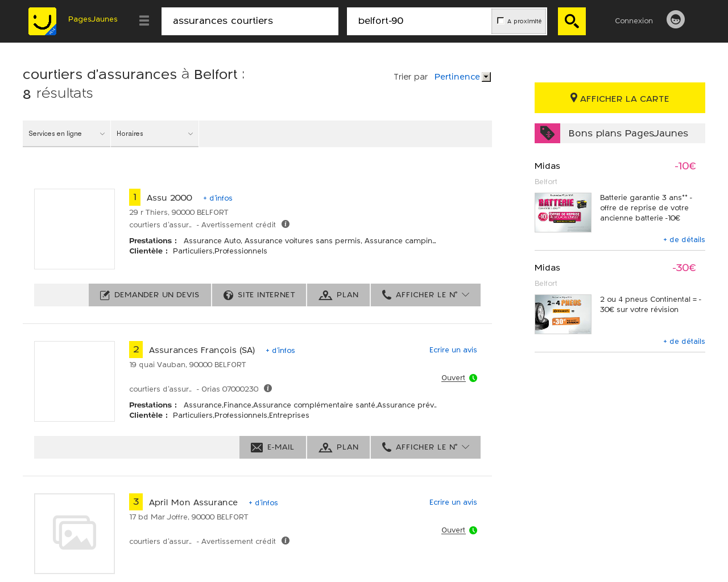Open + d'infos for April Mon Assurance
The image size is (728, 582).
(x=263, y=503)
